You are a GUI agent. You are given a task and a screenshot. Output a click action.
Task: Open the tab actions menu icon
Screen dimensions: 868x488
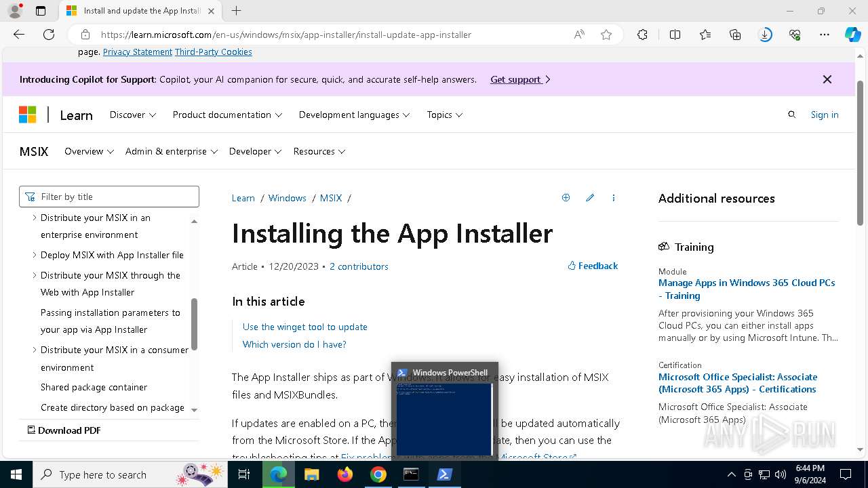pyautogui.click(x=41, y=11)
